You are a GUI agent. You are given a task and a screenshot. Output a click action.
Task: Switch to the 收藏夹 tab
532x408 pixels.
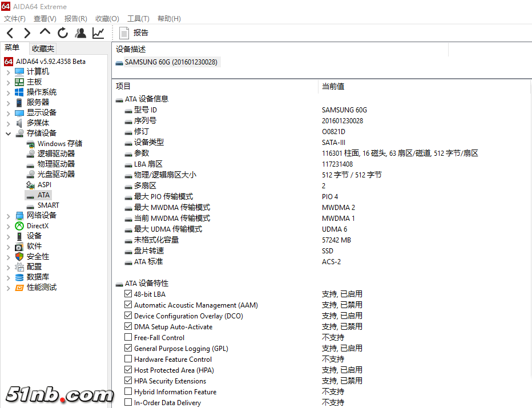(x=43, y=49)
